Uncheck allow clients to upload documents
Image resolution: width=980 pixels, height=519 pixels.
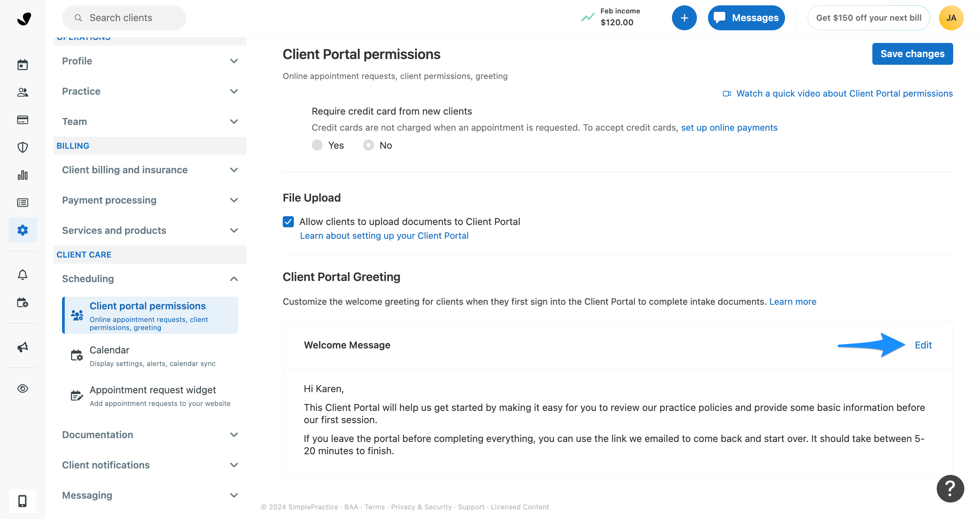(x=288, y=222)
